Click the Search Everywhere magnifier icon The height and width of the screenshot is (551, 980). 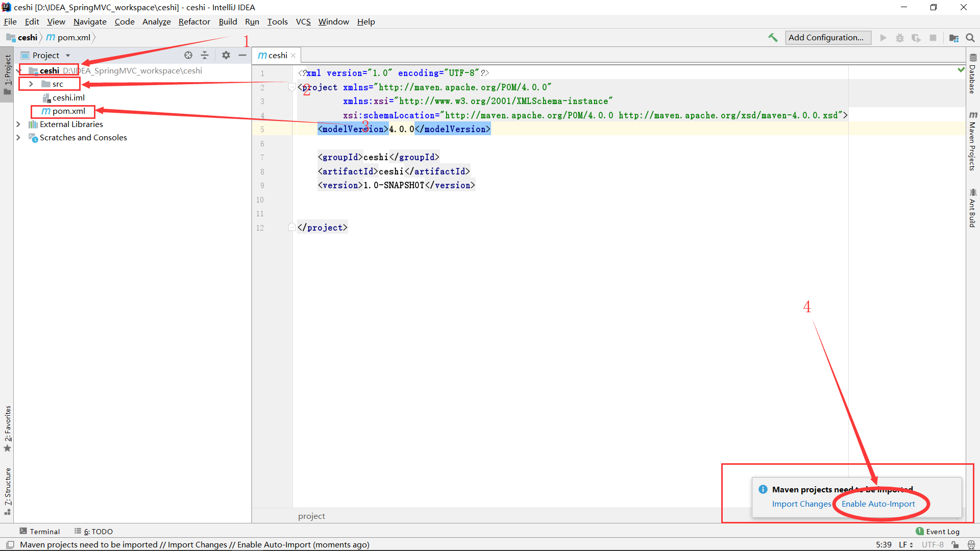click(970, 38)
